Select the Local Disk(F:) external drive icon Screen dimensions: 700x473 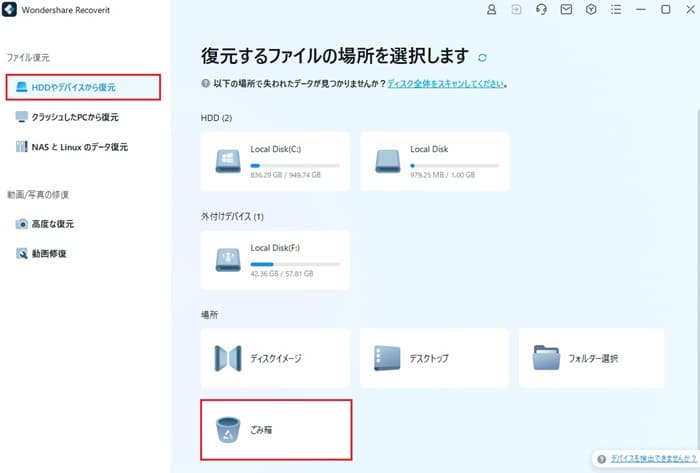coord(228,260)
